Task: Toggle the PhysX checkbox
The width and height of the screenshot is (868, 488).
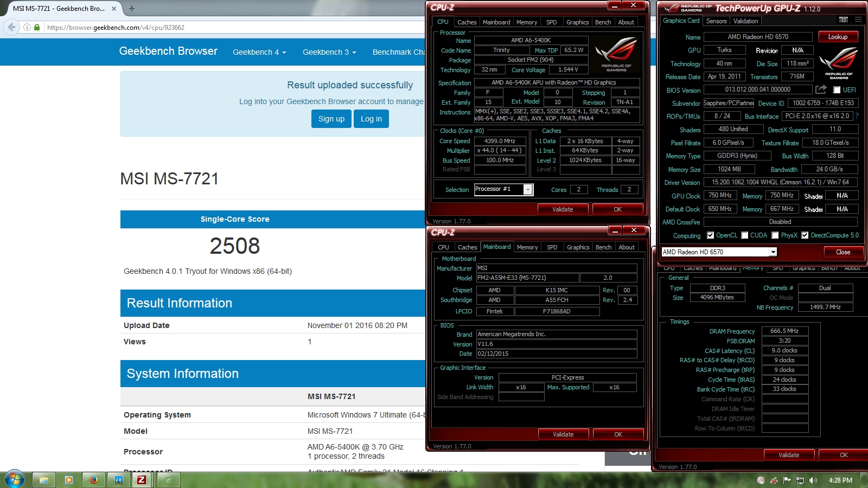Action: [x=775, y=235]
